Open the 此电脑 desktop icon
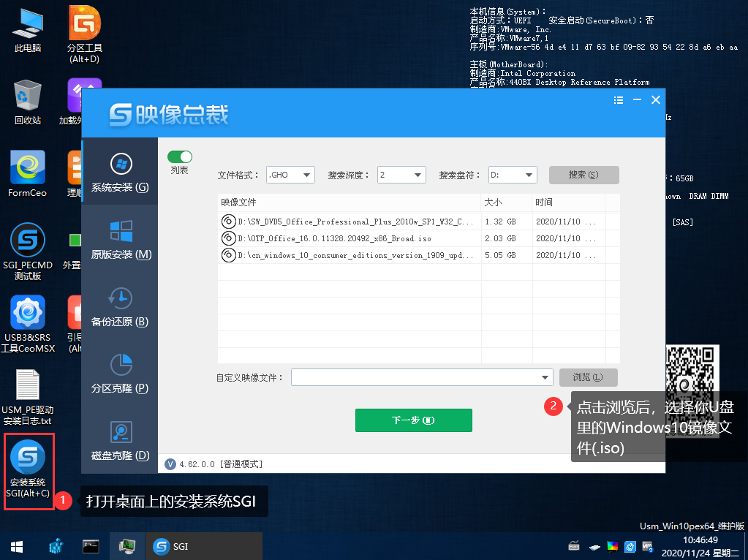Screen dimensions: 748x560 click(x=28, y=29)
